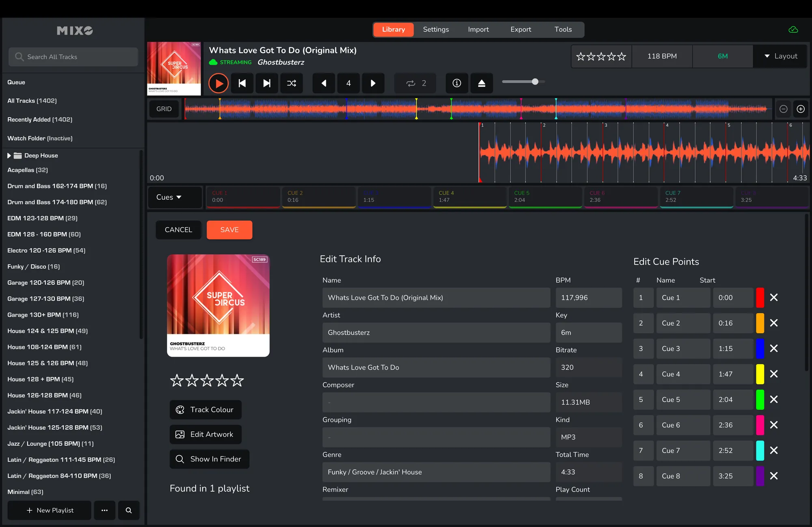Switch to the Settings tab
Viewport: 812px width, 527px height.
point(436,30)
